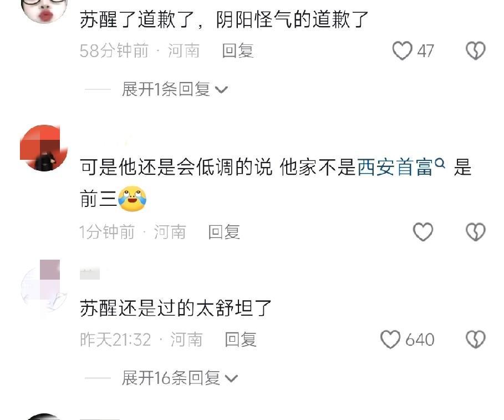This screenshot has height=420, width=504.
Task: Expand 展开16条回复 replies
Action: pos(179,377)
